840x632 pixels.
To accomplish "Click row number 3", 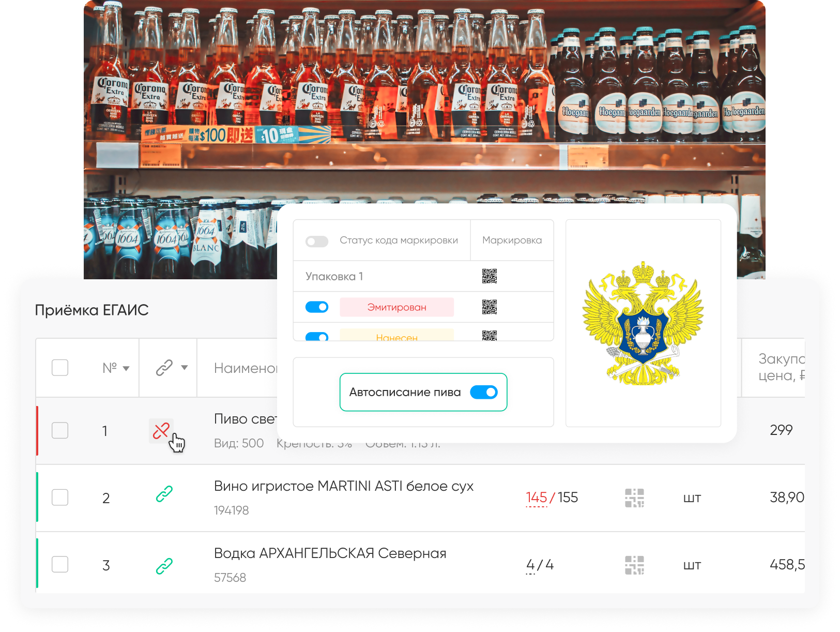I will coord(106,565).
